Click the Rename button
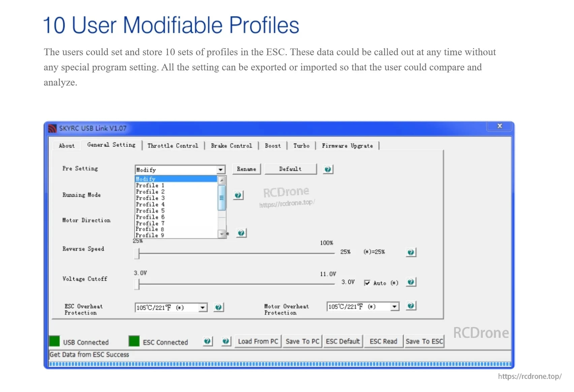 pyautogui.click(x=246, y=169)
